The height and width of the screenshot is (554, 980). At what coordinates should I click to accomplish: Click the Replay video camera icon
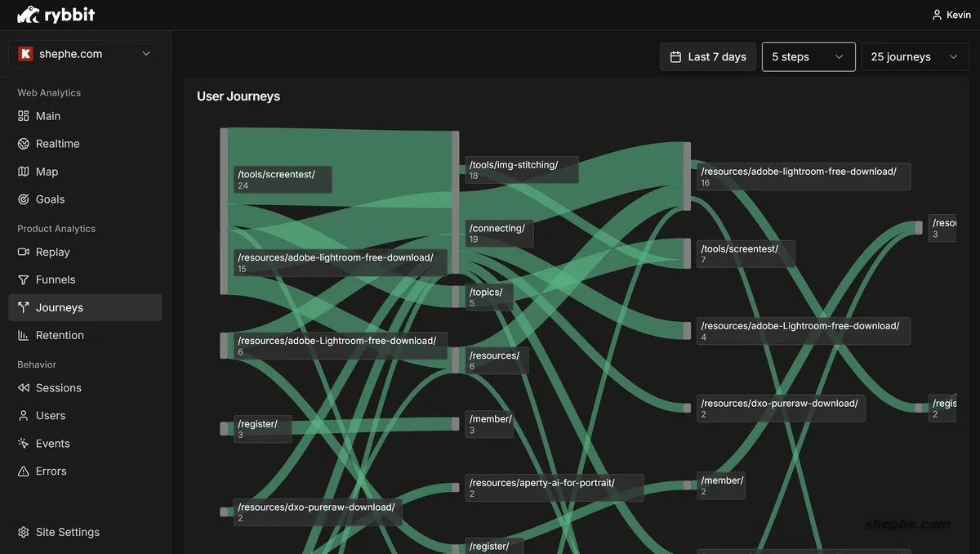pyautogui.click(x=24, y=252)
